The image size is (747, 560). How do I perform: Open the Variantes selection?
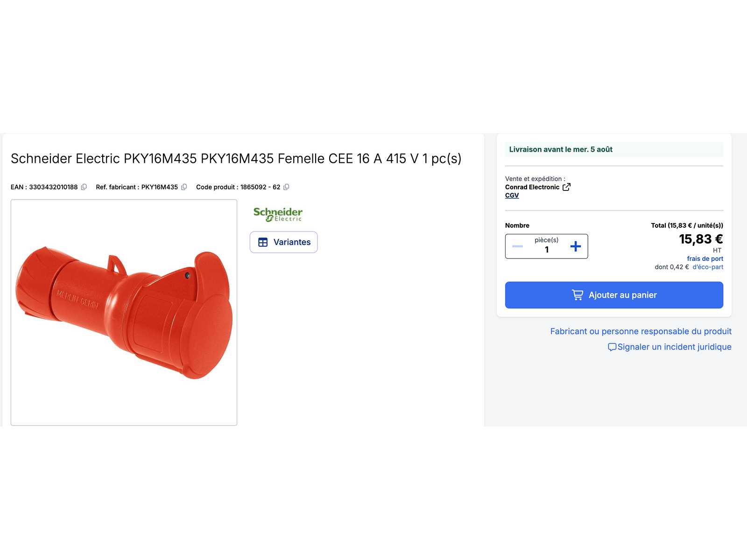pyautogui.click(x=283, y=242)
